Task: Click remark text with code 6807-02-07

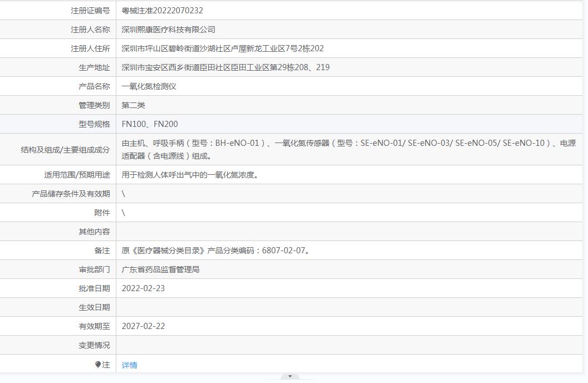Action: (x=217, y=251)
